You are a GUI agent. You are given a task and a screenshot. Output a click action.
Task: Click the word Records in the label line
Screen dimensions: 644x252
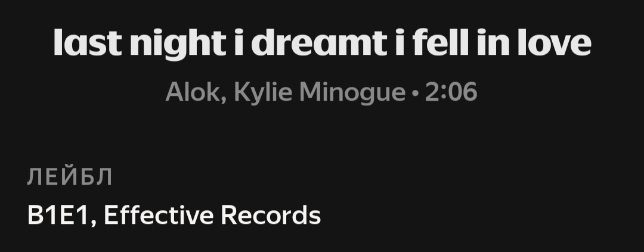tap(271, 215)
